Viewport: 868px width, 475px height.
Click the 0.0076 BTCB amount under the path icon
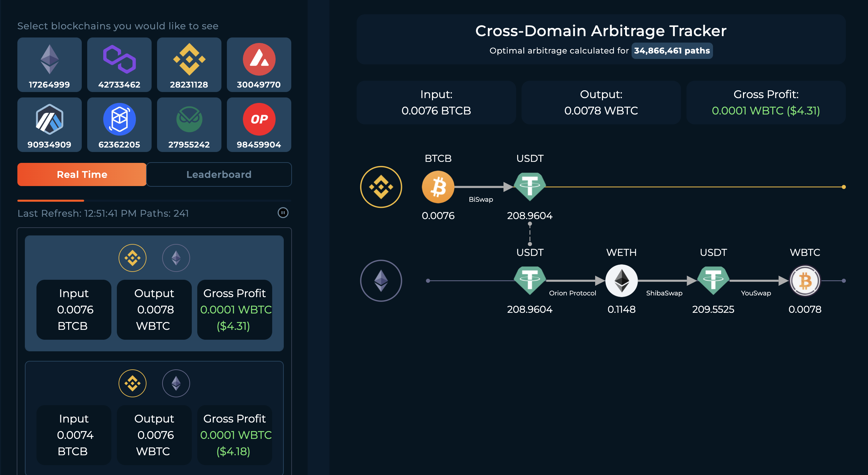438,216
